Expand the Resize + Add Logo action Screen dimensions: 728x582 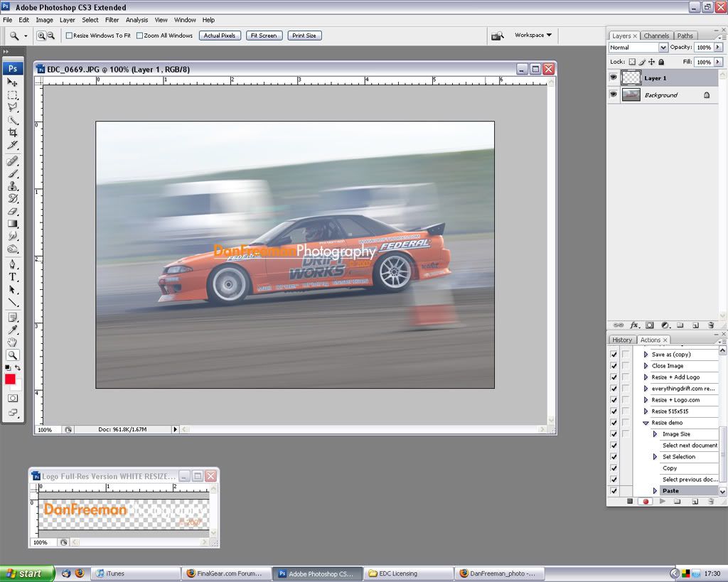(x=646, y=377)
